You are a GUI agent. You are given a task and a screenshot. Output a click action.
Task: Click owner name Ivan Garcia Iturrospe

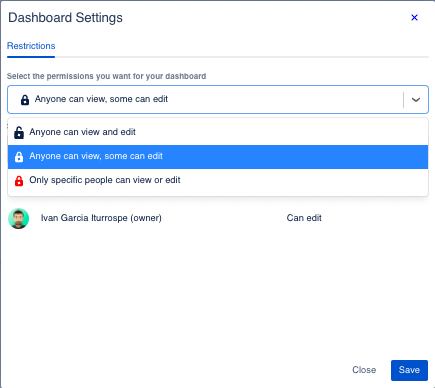coord(101,218)
